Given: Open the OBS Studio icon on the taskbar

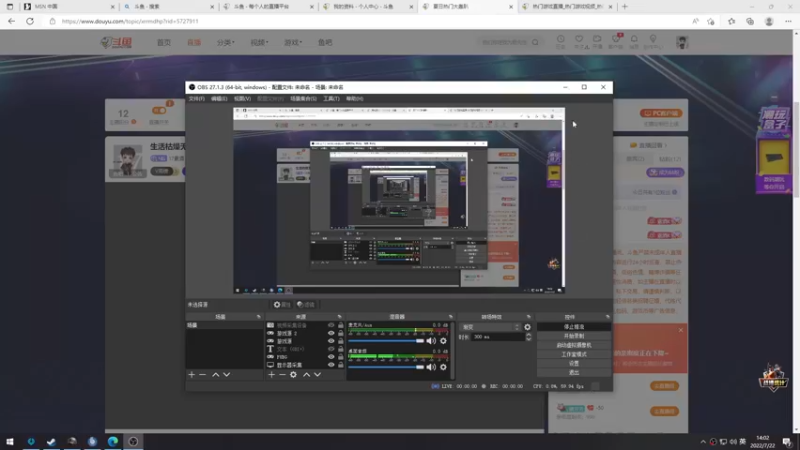Looking at the screenshot, I should (x=133, y=441).
